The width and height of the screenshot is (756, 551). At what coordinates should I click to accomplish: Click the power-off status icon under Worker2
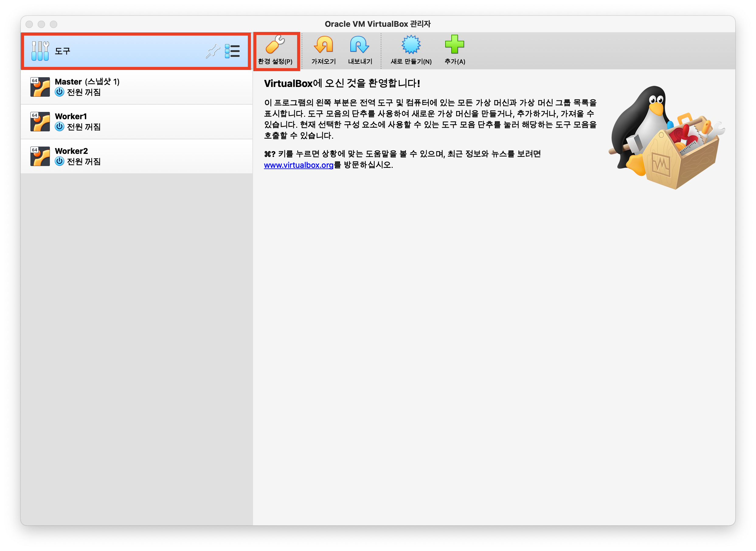(59, 161)
